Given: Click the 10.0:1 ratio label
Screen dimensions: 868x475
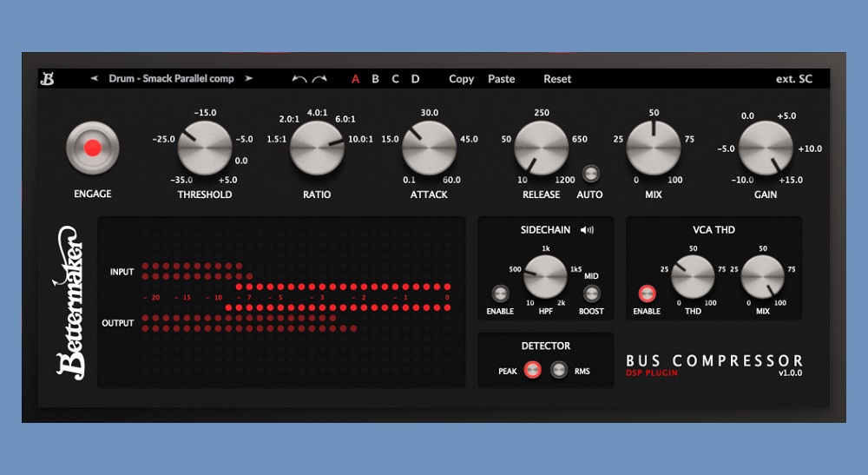Looking at the screenshot, I should coord(360,139).
